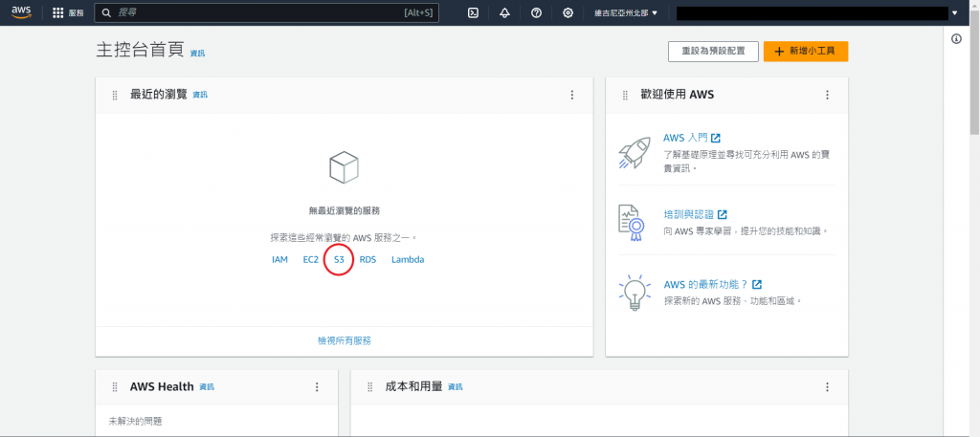Click 重設為預設配置 button
The image size is (980, 437).
pos(713,52)
